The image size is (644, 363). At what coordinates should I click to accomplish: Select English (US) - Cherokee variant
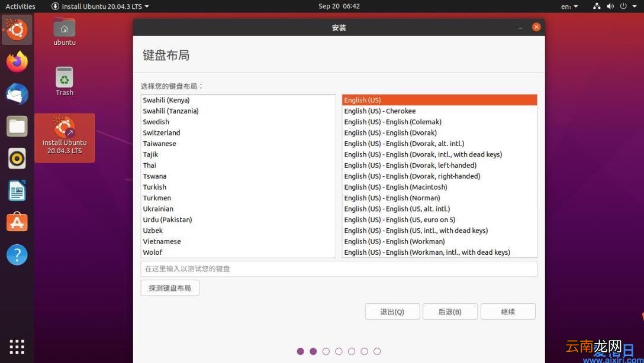tap(439, 111)
